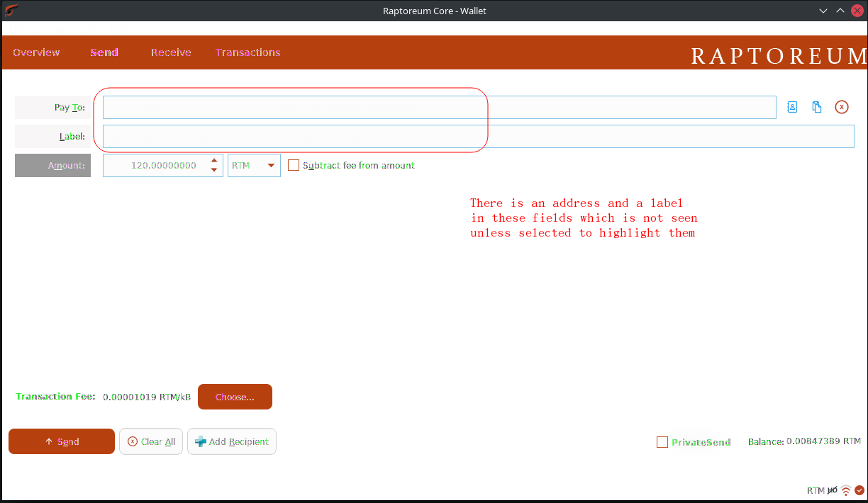Viewport: 868px width, 503px height.
Task: Open the RTM unit dropdown
Action: [x=253, y=164]
